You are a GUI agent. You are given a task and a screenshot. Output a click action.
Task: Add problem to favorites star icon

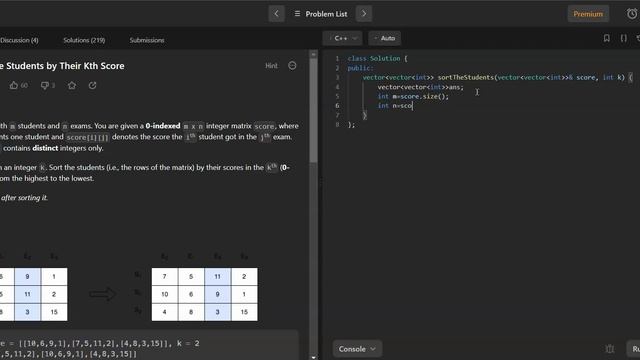pyautogui.click(x=72, y=85)
